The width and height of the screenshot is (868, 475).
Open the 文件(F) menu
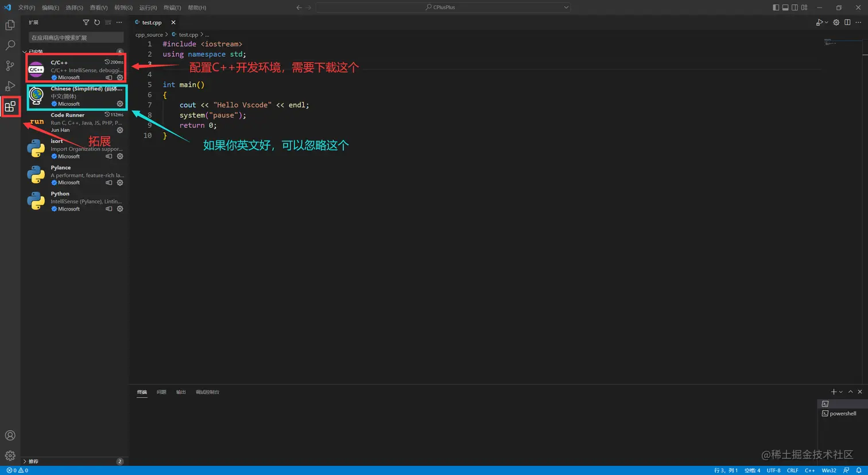[26, 7]
